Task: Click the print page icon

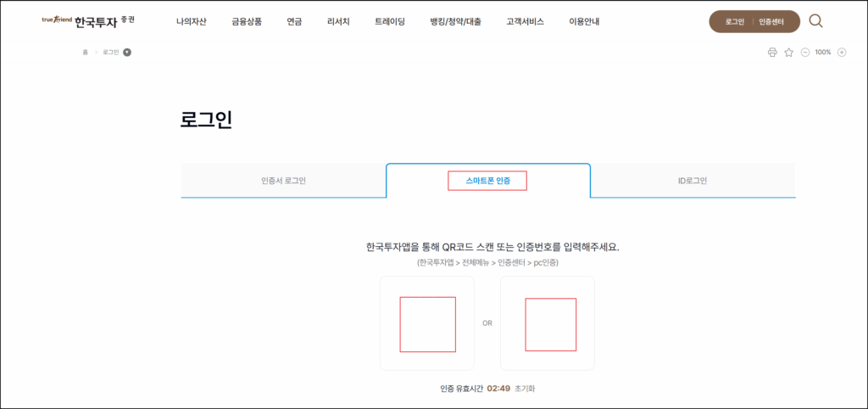Action: (772, 53)
